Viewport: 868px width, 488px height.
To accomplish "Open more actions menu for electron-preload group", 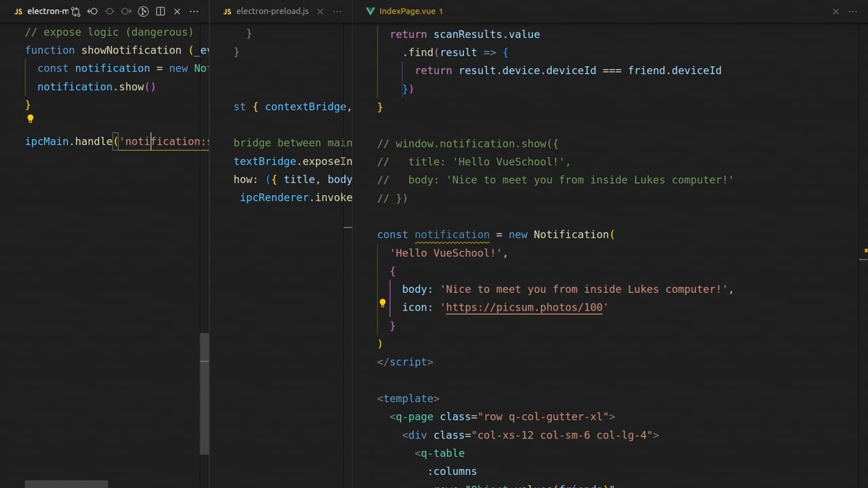I will coord(337,12).
